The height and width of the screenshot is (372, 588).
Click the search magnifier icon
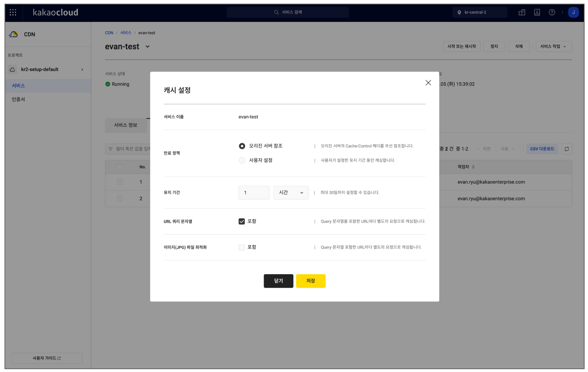tap(276, 12)
